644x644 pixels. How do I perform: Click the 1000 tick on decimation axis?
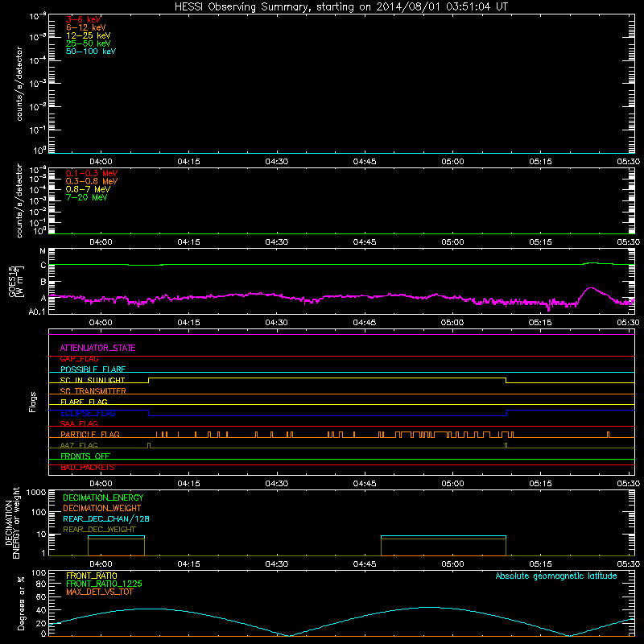(36, 492)
